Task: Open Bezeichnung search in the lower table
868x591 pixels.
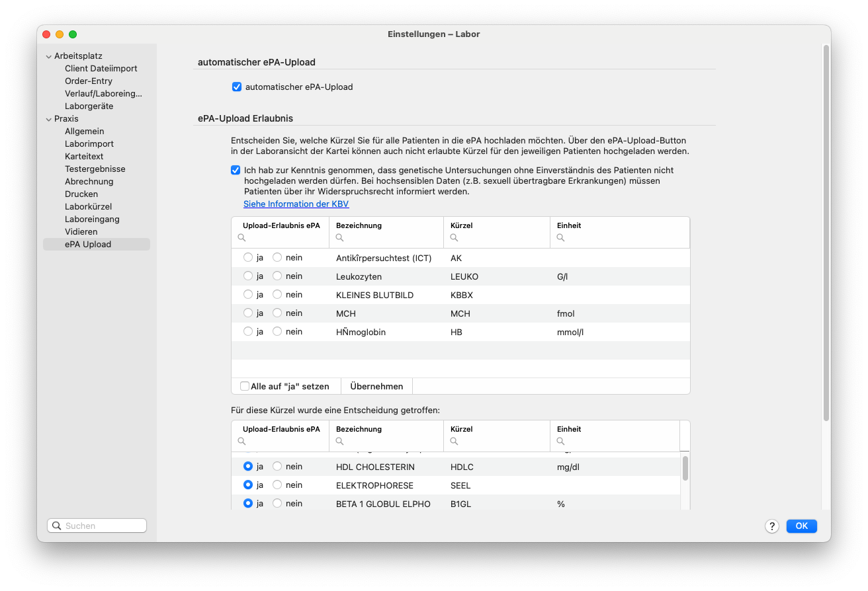Action: 339,442
